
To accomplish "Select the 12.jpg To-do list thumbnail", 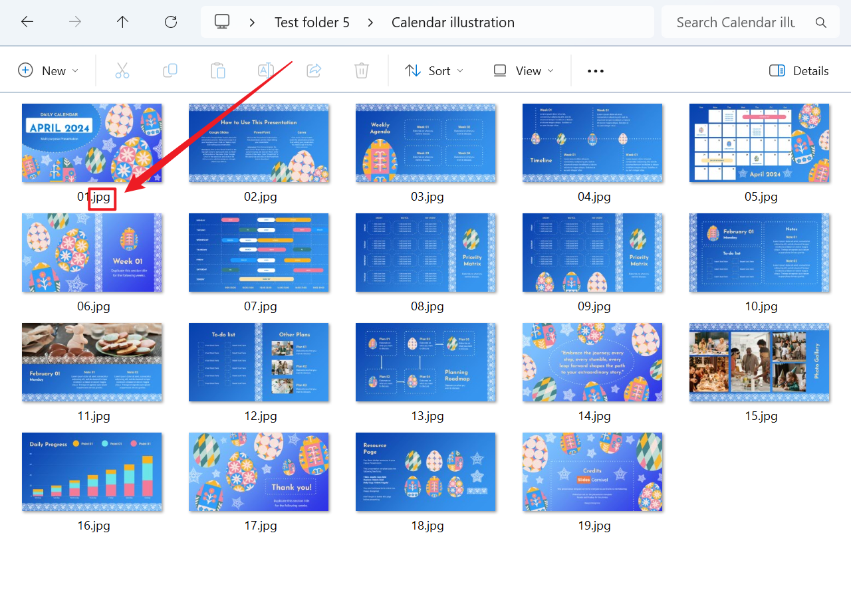I will [259, 362].
